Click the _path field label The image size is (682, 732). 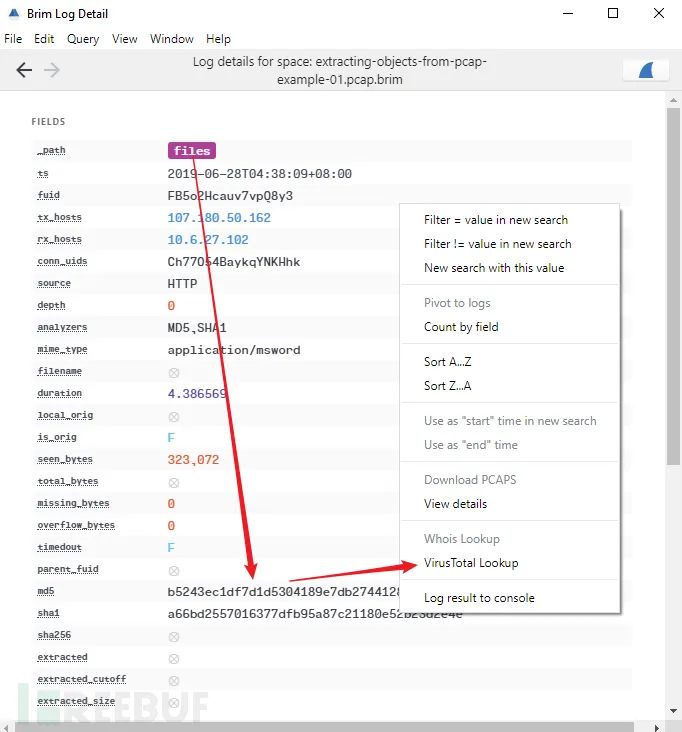(51, 150)
